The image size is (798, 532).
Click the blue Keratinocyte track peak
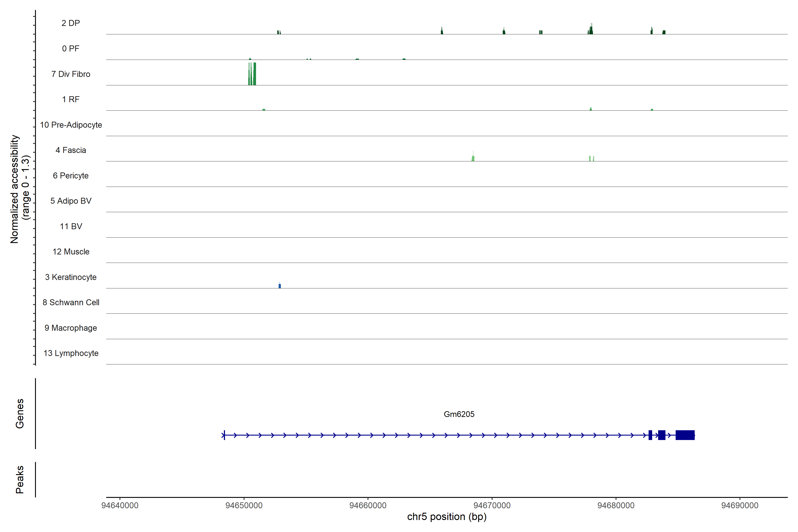coord(280,286)
